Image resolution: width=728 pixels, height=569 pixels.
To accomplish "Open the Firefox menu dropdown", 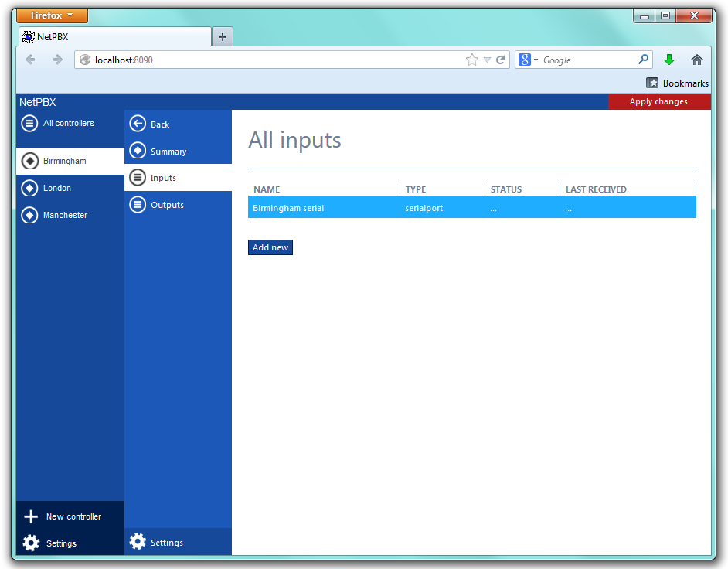I will 53,15.
